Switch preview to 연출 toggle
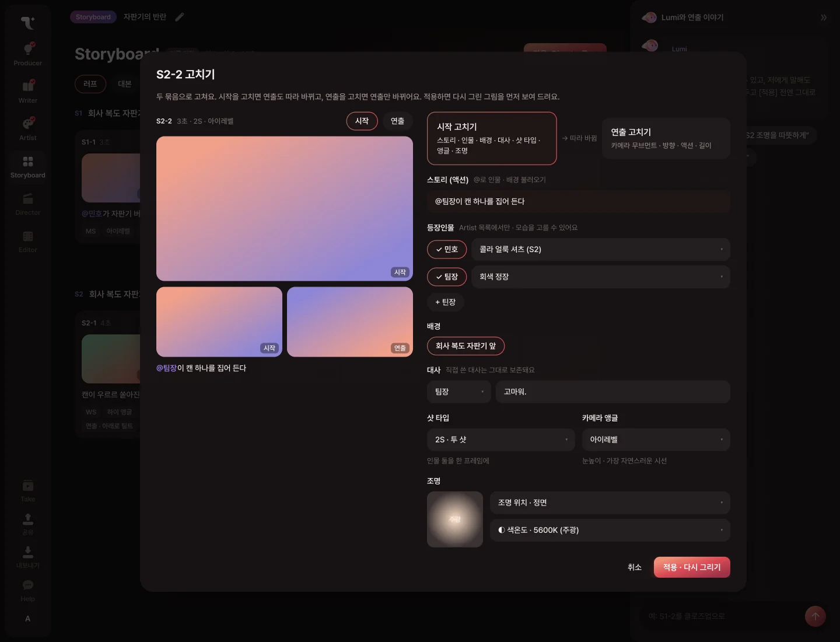Viewport: 840px width, 642px height. 398,121
